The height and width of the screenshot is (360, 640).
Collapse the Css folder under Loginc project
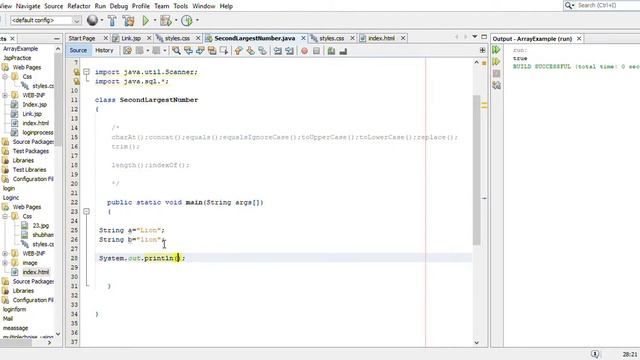click(x=5, y=216)
